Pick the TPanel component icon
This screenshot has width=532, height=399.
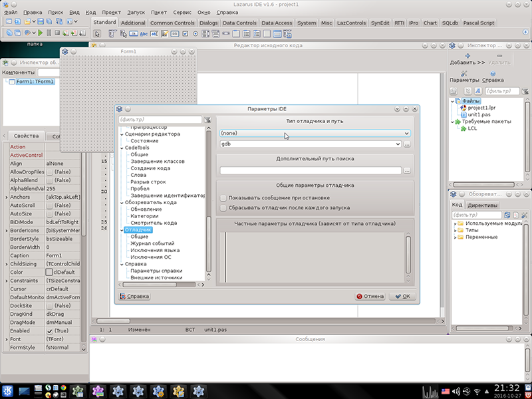tap(267, 34)
